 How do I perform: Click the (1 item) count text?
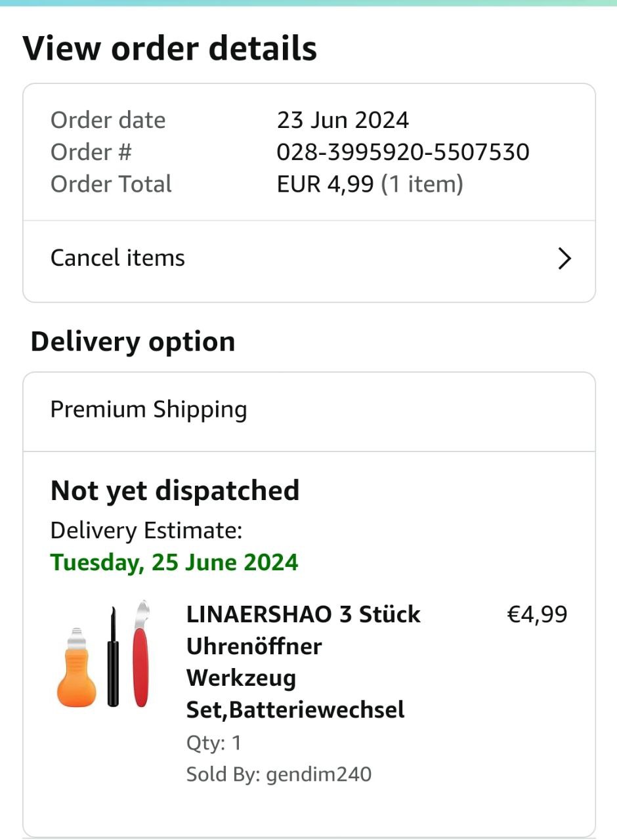(x=423, y=184)
